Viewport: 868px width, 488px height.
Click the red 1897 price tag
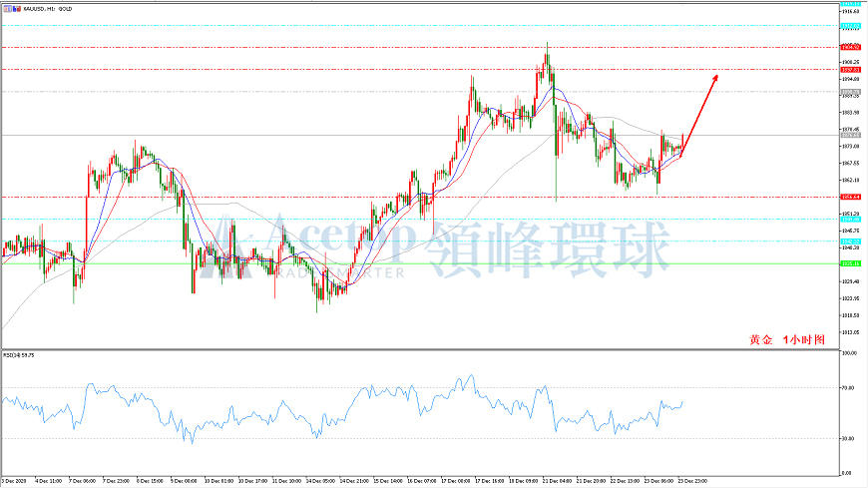pos(850,70)
